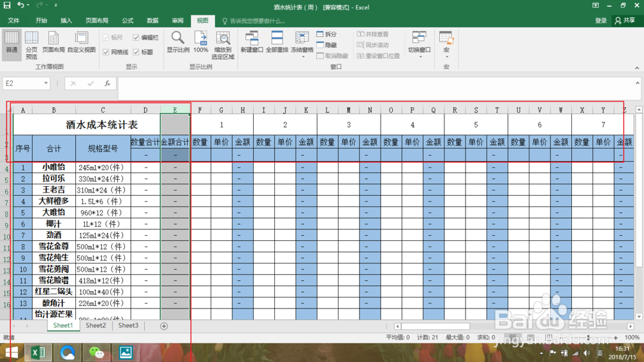Click the Undo arrow icon

[x=20, y=5]
